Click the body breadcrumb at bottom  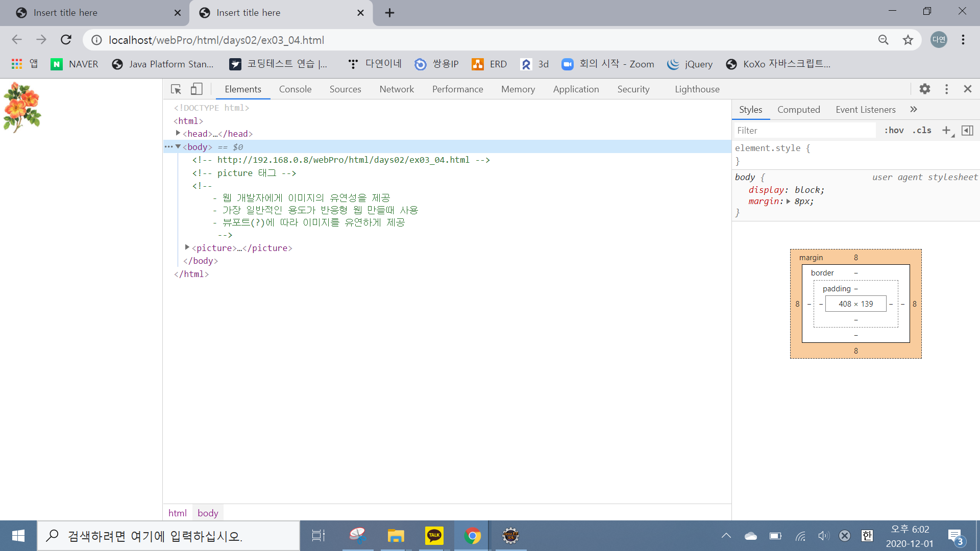click(x=208, y=513)
